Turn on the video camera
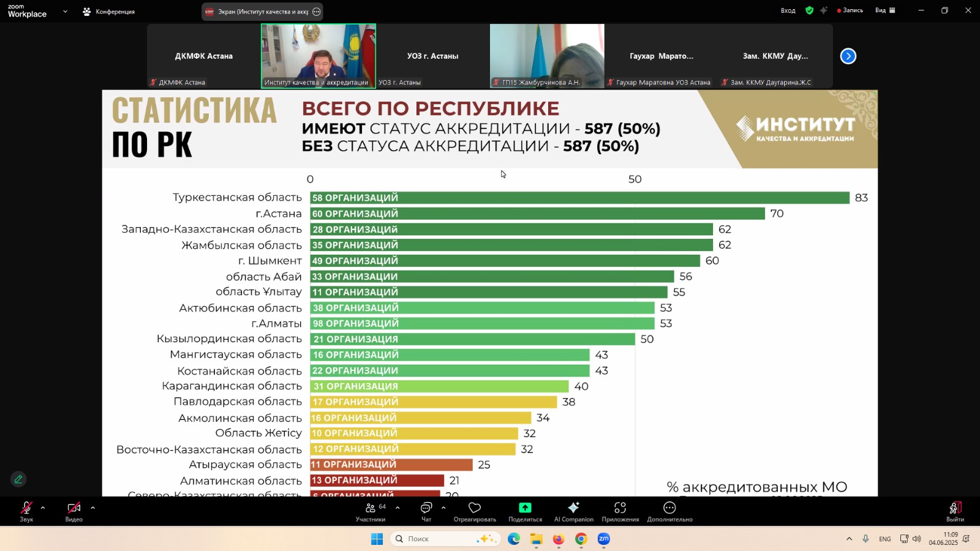Image resolution: width=980 pixels, height=551 pixels. click(74, 511)
